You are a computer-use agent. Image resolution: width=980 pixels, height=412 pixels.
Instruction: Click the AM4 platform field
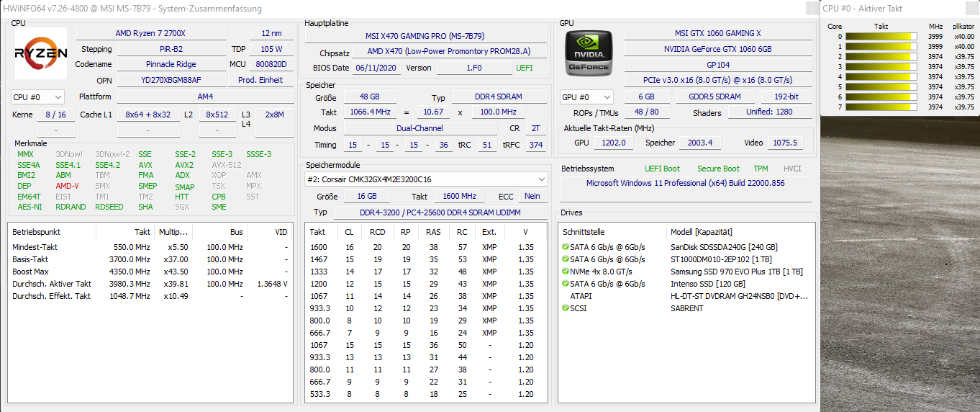[205, 97]
